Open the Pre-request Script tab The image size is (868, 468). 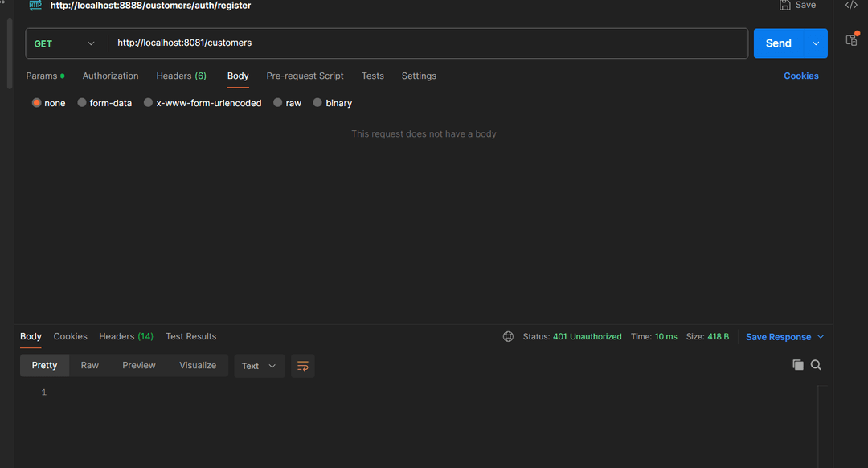point(305,76)
